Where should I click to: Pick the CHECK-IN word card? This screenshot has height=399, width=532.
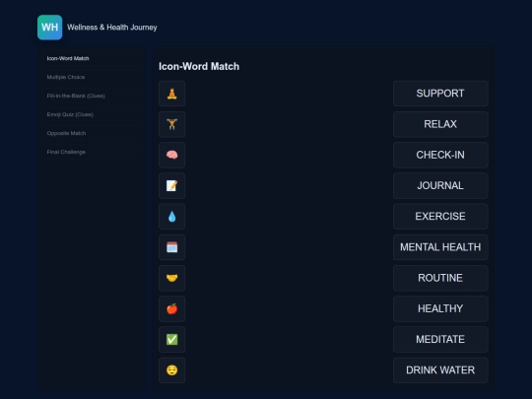[x=440, y=155]
